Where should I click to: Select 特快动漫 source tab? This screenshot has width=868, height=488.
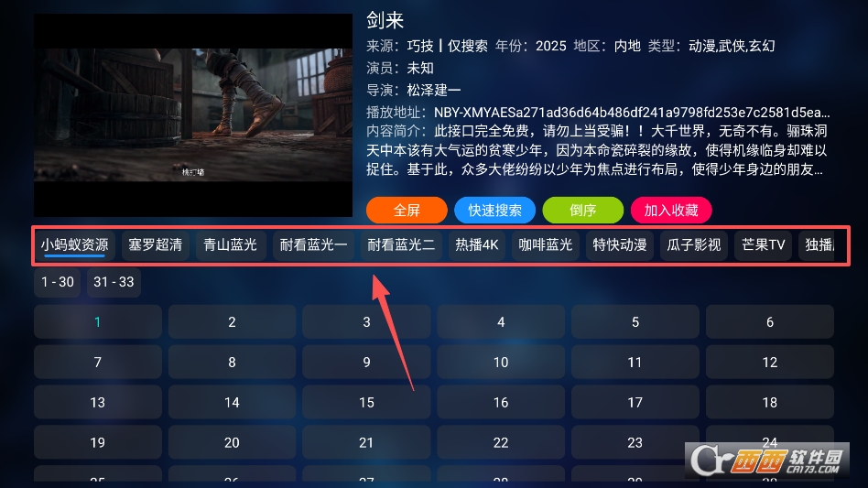[x=620, y=245]
